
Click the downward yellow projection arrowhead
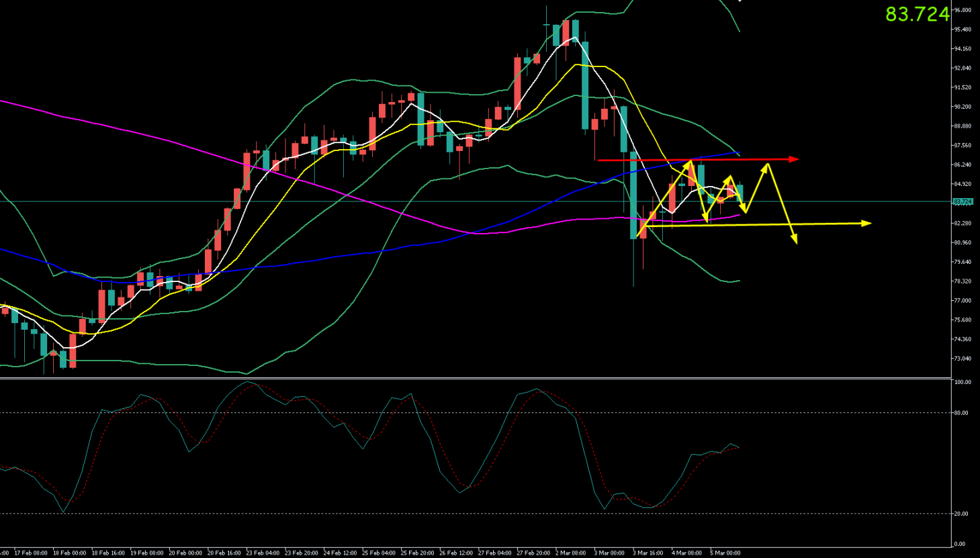[795, 238]
